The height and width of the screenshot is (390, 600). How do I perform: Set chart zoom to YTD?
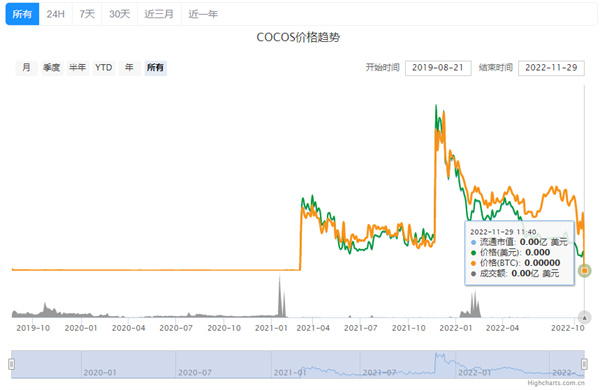pyautogui.click(x=104, y=68)
